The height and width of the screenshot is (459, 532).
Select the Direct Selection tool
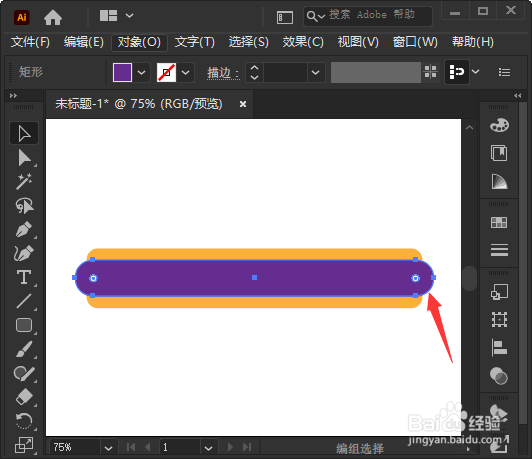point(24,158)
